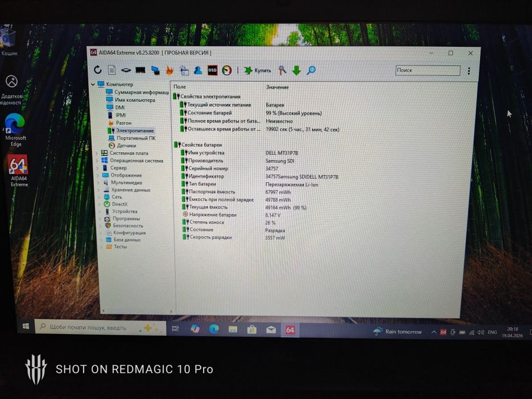
Task: Open the Monitor diagnostics toolbar icon
Action: click(156, 70)
